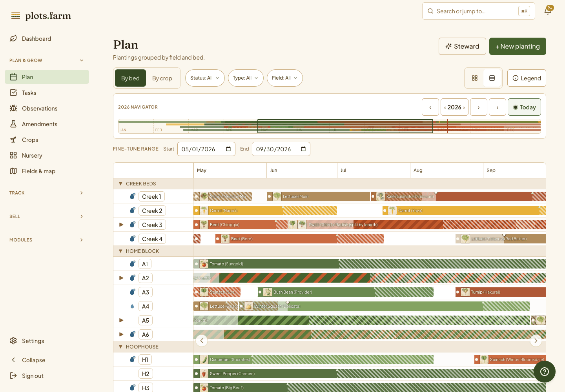
Task: Click the Steward button
Action: (462, 46)
